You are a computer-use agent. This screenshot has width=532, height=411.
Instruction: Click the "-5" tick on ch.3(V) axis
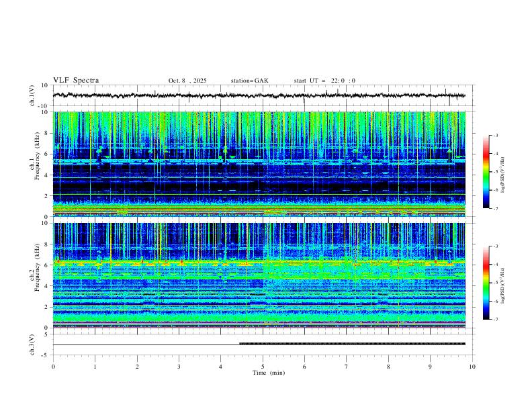tap(46, 355)
